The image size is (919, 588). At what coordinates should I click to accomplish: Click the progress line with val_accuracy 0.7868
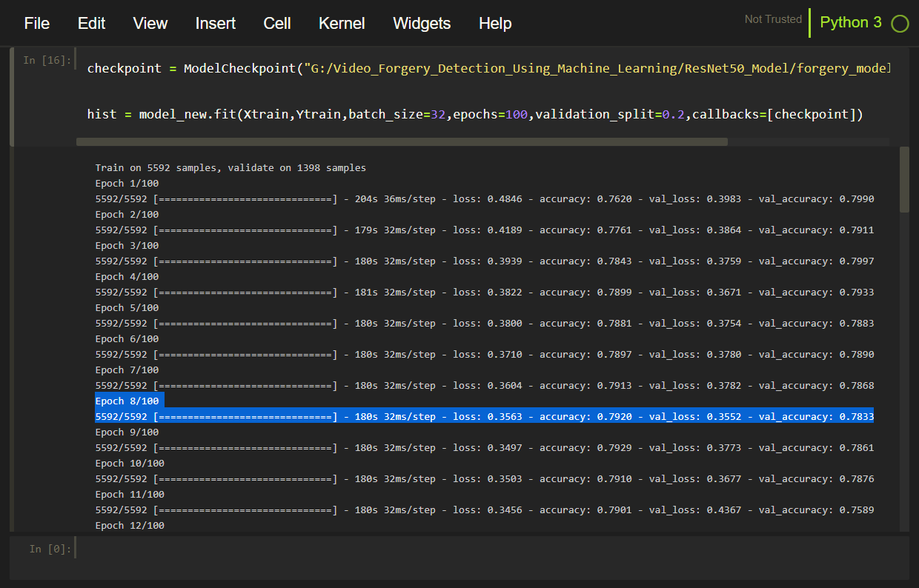pos(485,386)
